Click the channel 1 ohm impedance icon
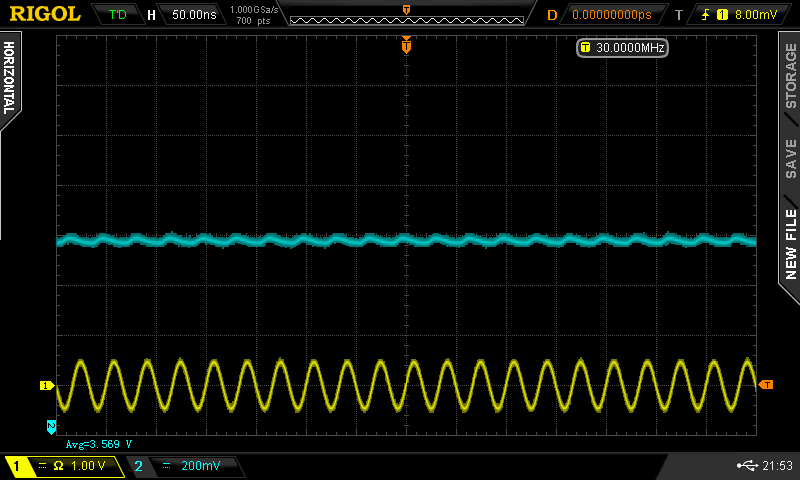This screenshot has height=480, width=800. (x=58, y=466)
